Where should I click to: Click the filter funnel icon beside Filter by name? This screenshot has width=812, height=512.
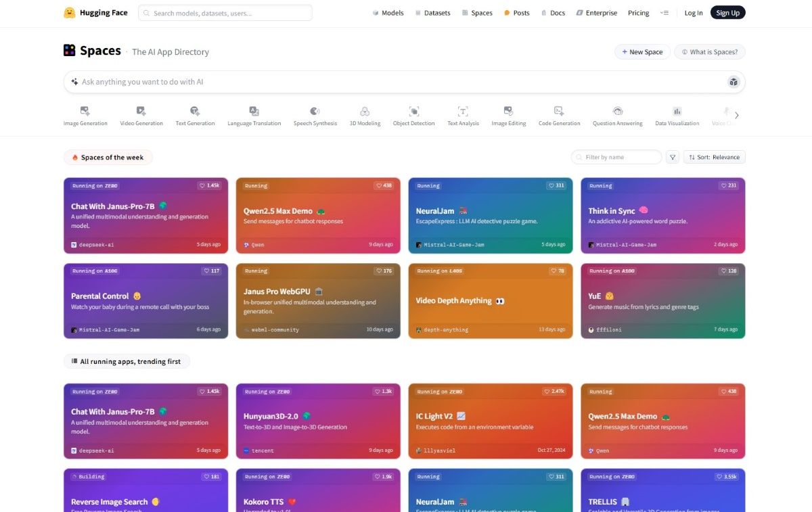click(x=673, y=157)
